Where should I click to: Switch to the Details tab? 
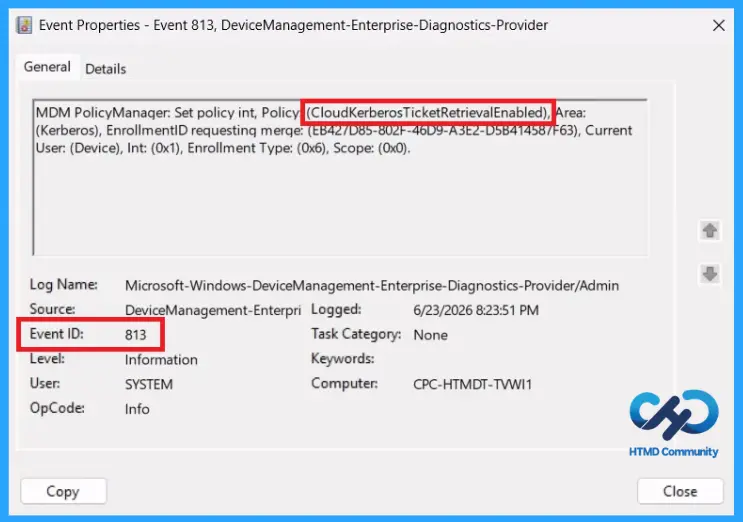(106, 69)
